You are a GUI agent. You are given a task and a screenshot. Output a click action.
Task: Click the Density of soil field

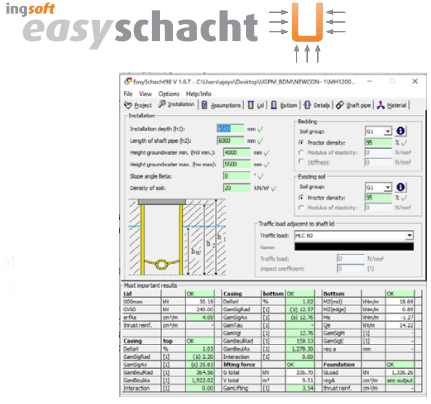pos(237,188)
